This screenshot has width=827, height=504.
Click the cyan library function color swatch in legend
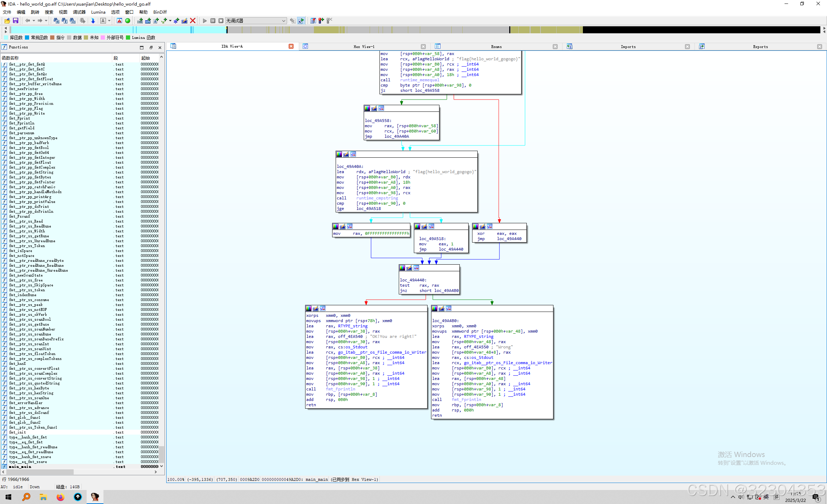[x=6, y=38]
